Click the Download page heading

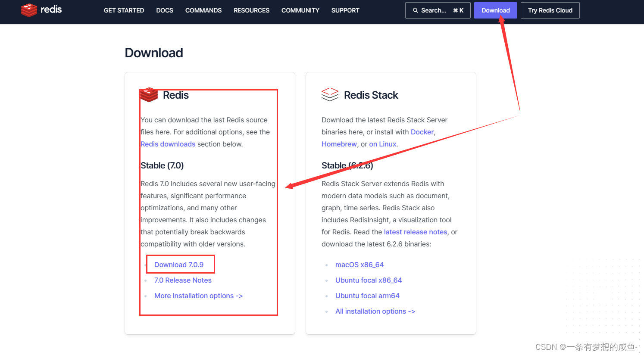pos(154,53)
